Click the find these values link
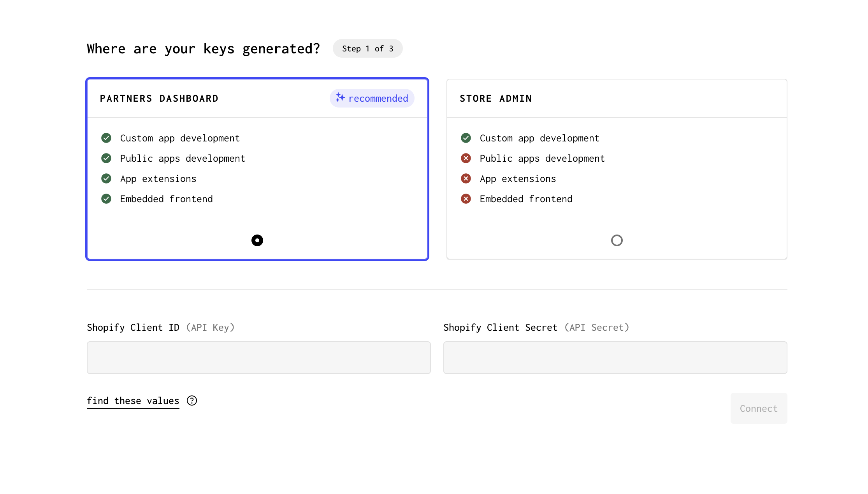Screen dimensions: 868x494 tap(133, 401)
